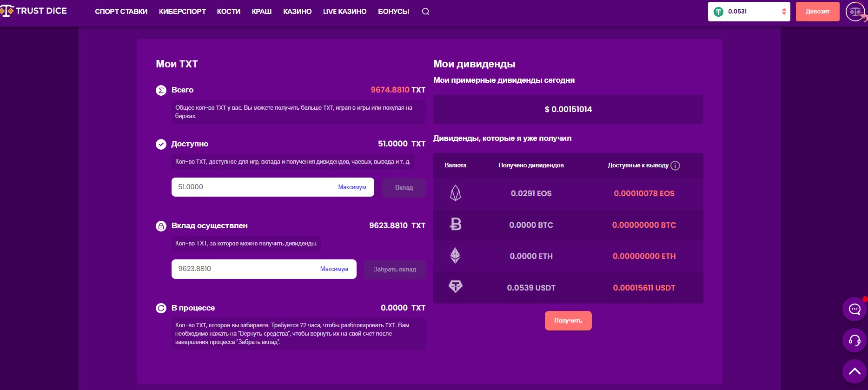Viewport: 868px width, 390px height.
Task: Click the Tether USDT icon in dividends table
Action: coord(455,287)
